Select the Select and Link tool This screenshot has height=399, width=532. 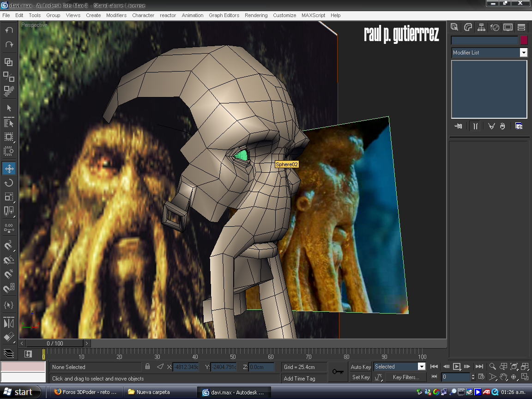[x=8, y=62]
